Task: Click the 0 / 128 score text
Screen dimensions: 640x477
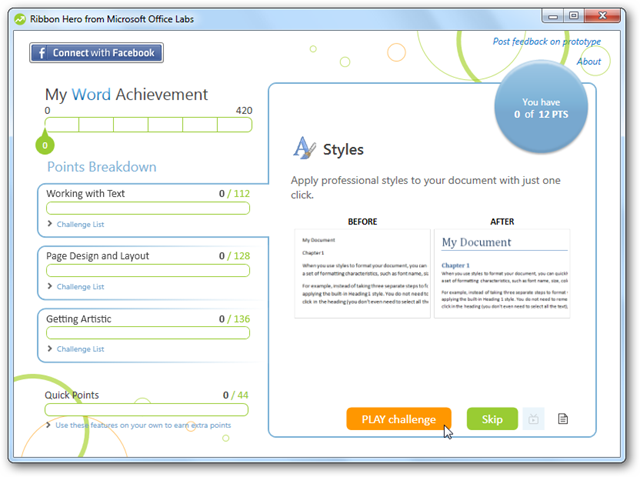Action: (234, 256)
